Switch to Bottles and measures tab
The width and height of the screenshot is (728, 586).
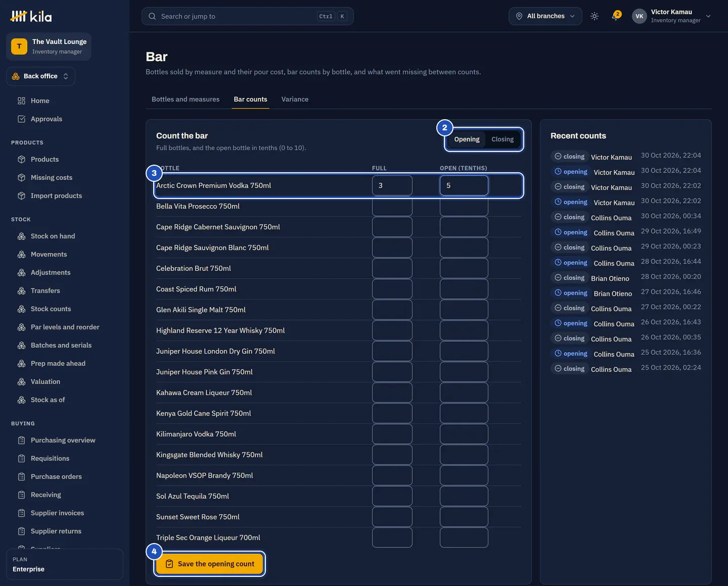pos(186,99)
